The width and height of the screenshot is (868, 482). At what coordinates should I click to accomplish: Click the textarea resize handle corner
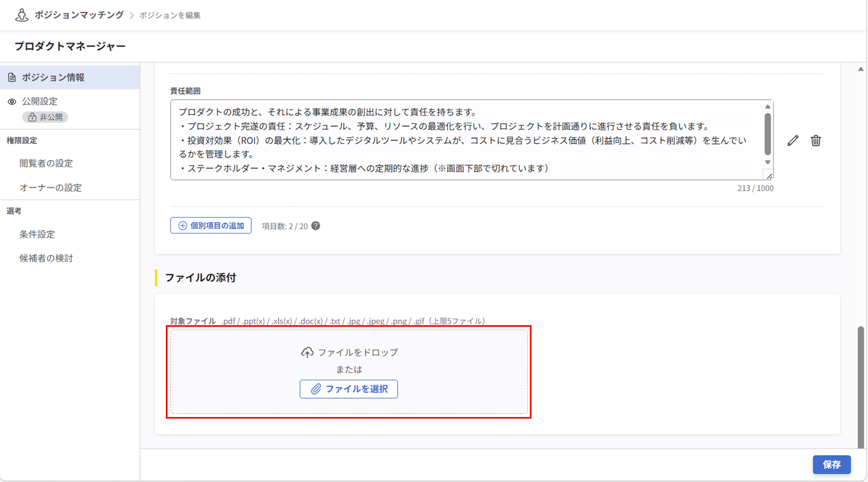(x=769, y=176)
